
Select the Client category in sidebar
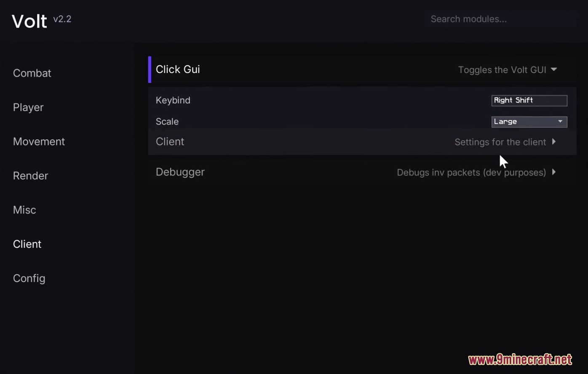click(27, 244)
